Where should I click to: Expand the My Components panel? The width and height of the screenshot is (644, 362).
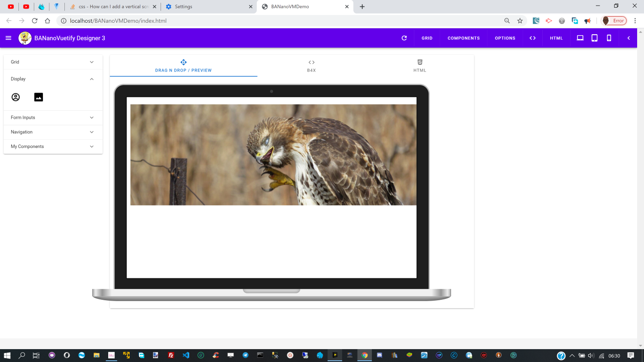(x=53, y=147)
